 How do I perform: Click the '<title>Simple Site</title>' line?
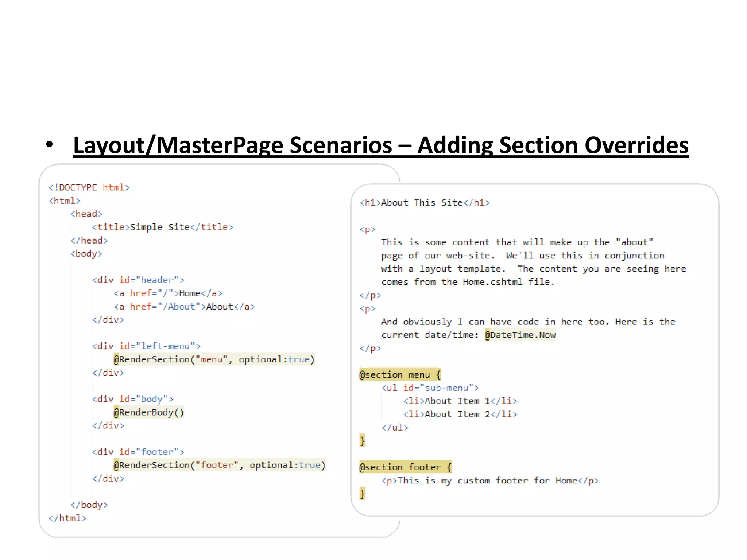click(x=162, y=227)
